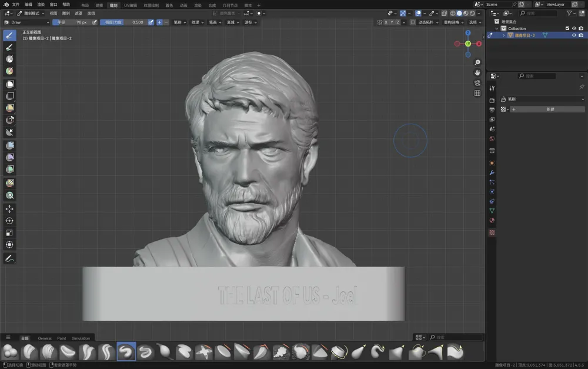Click the viewport zoom magnifier icon
Image resolution: width=588 pixels, height=369 pixels.
[477, 62]
